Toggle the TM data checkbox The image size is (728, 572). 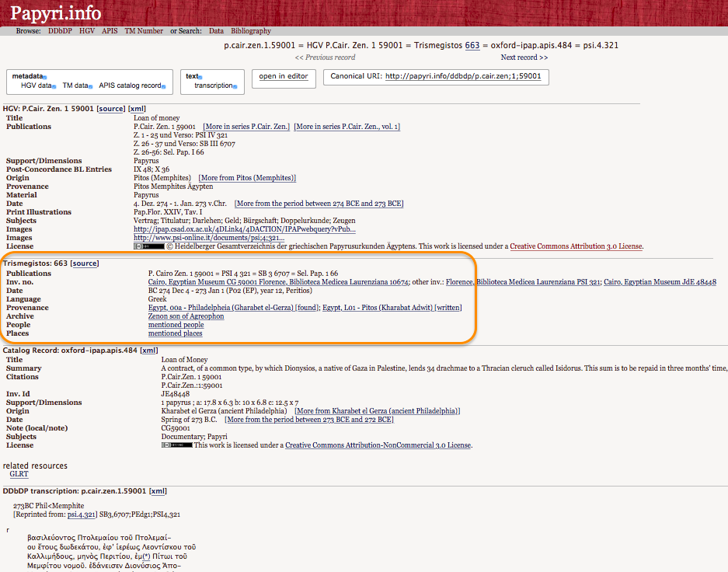coord(91,86)
